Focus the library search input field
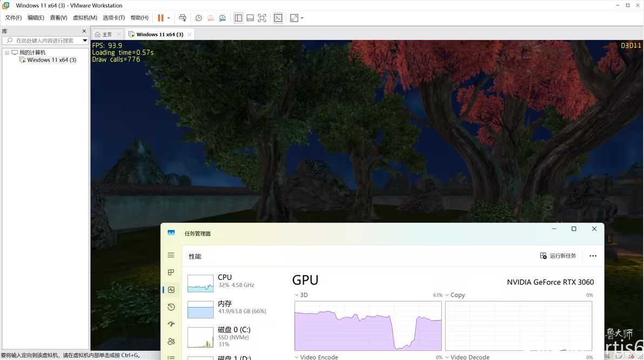 tap(44, 40)
